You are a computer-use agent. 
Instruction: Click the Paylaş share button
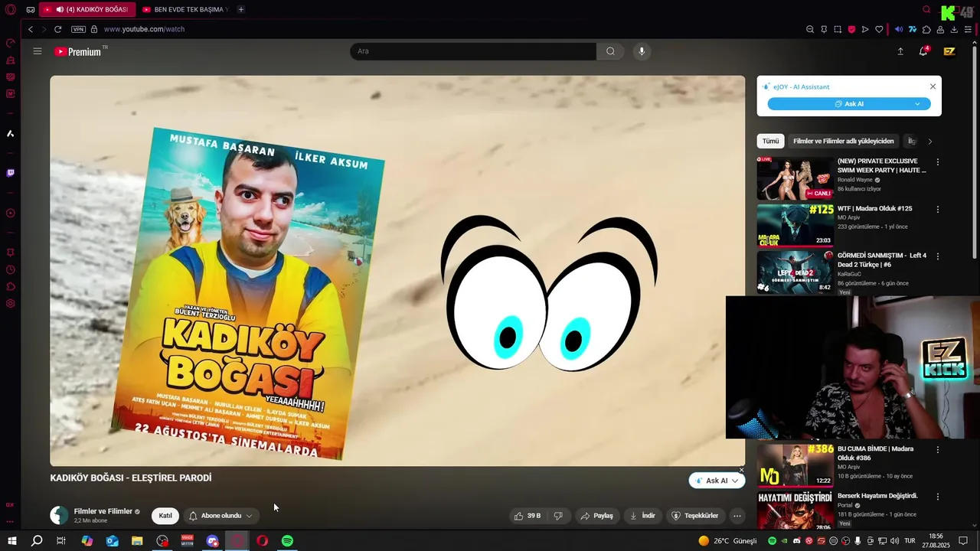(596, 516)
